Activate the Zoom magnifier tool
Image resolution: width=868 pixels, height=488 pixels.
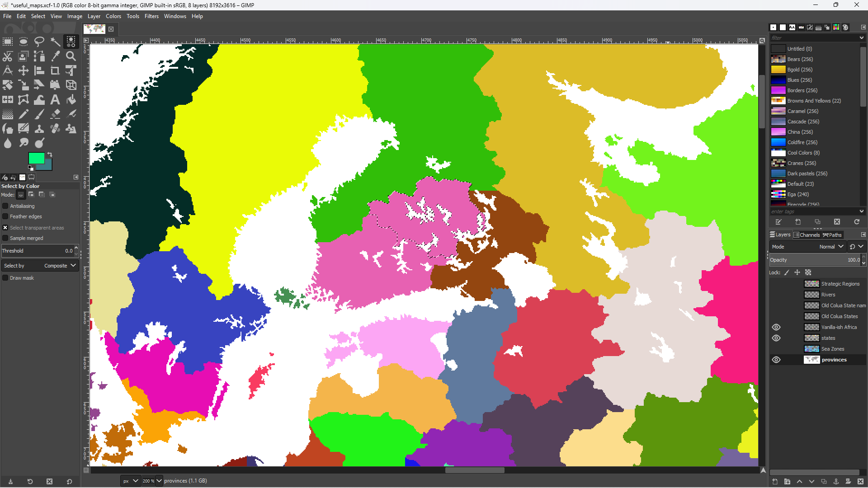click(x=71, y=56)
